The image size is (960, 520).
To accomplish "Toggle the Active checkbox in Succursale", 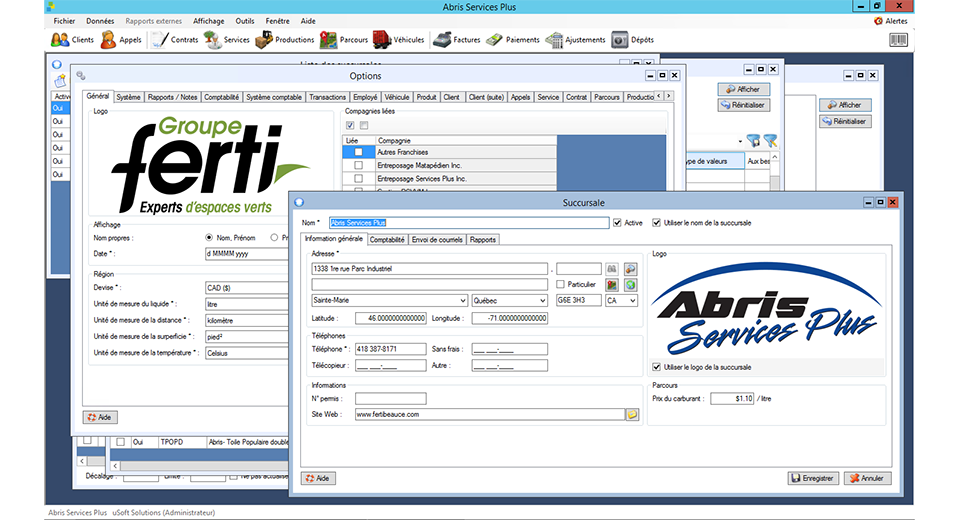I will coord(617,223).
